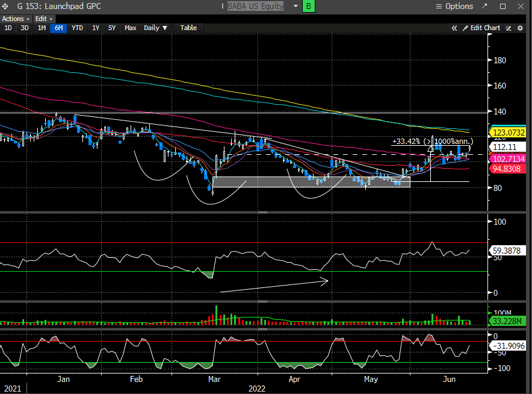Image resolution: width=532 pixels, height=394 pixels.
Task: Select the 1Y time range
Action: [95, 28]
